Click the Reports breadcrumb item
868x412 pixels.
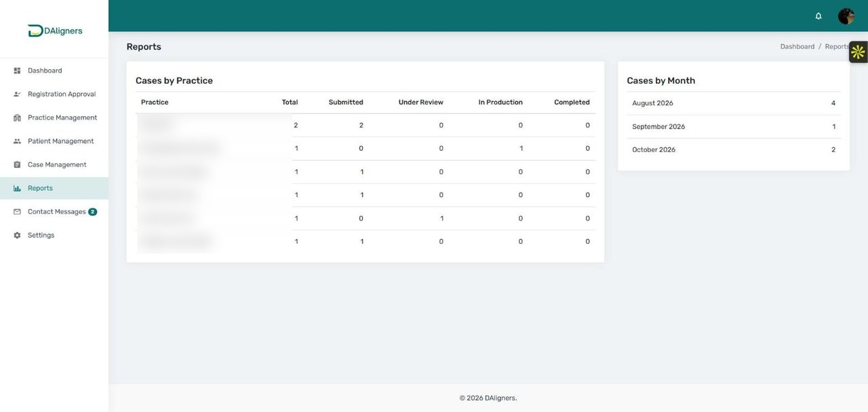coord(837,47)
